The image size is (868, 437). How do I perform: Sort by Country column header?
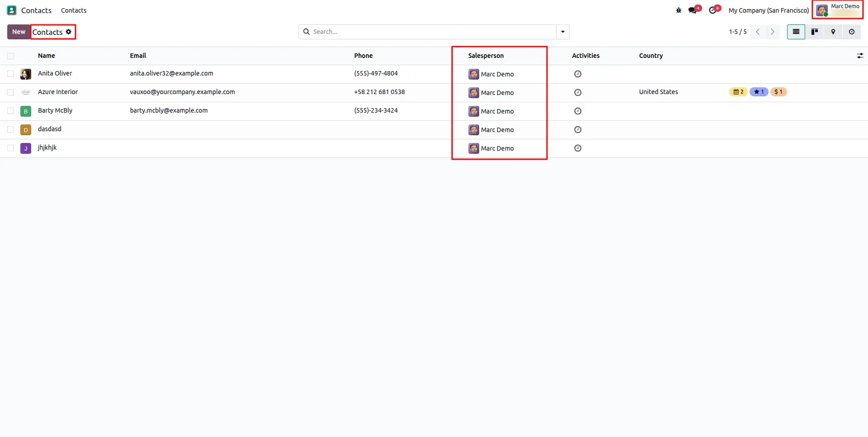[x=651, y=56]
